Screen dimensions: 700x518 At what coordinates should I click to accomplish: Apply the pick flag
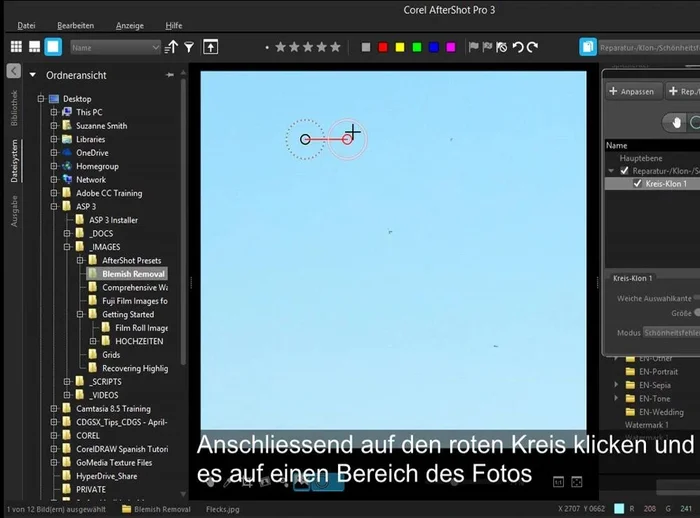(473, 46)
